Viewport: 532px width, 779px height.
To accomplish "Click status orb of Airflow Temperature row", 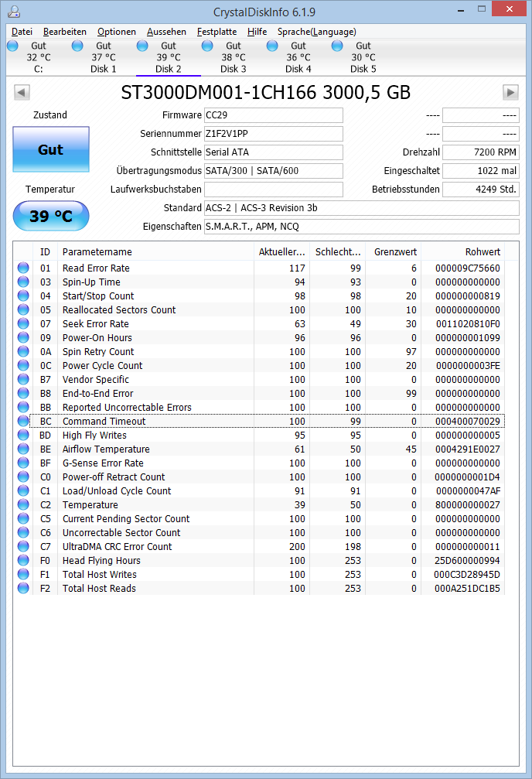I will tap(23, 449).
